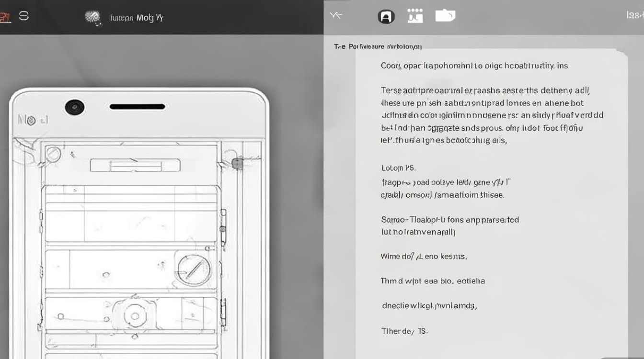Click the orange icon in top-left corner
The width and height of the screenshot is (644, 359).
click(4, 17)
